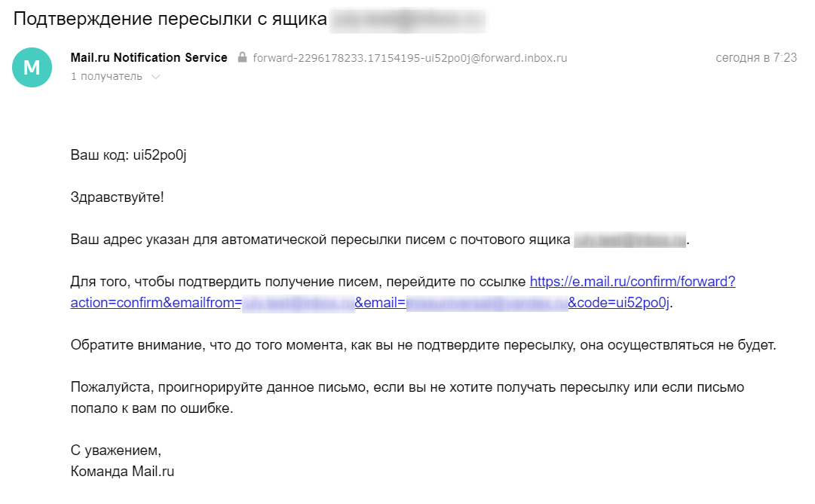This screenshot has width=815, height=504.
Task: Click the "1 получатель" recipients label
Action: pyautogui.click(x=106, y=76)
